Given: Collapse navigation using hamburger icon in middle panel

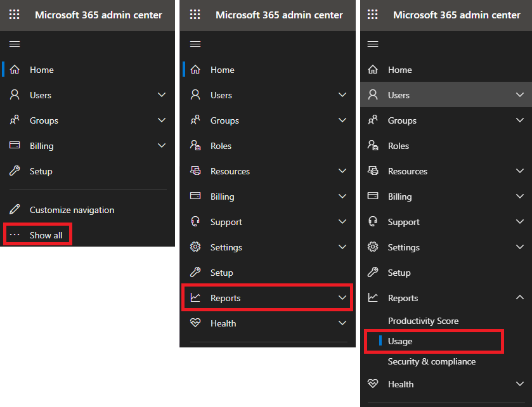Looking at the screenshot, I should click(195, 44).
